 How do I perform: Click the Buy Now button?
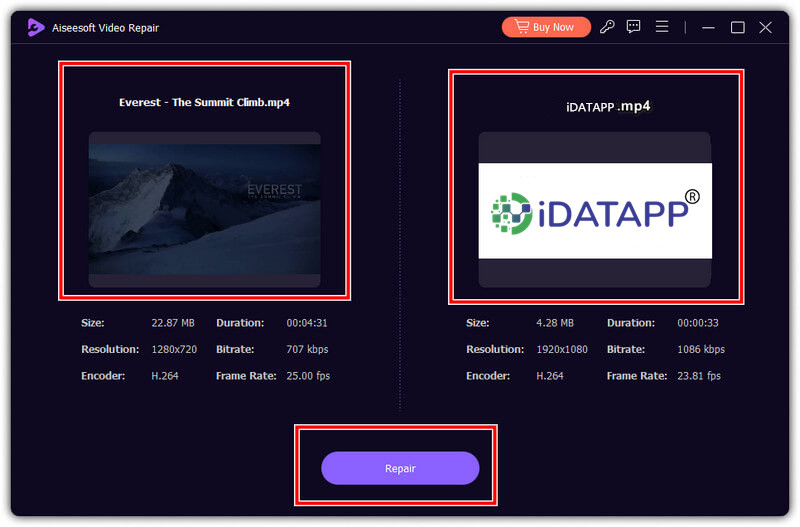546,27
